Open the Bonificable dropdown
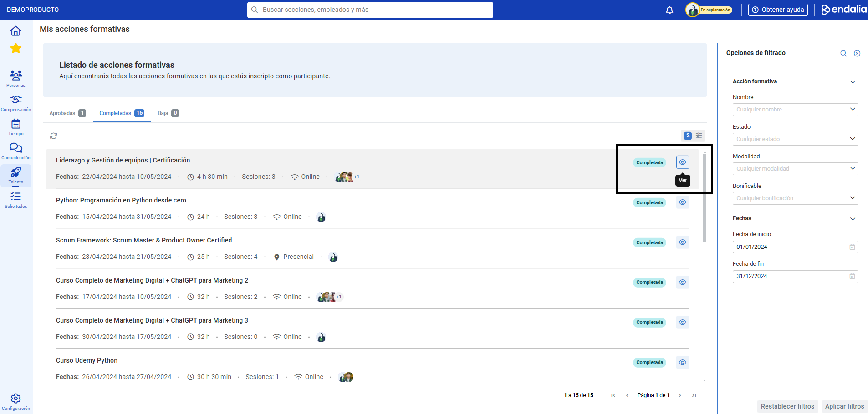The height and width of the screenshot is (414, 868). click(x=795, y=198)
